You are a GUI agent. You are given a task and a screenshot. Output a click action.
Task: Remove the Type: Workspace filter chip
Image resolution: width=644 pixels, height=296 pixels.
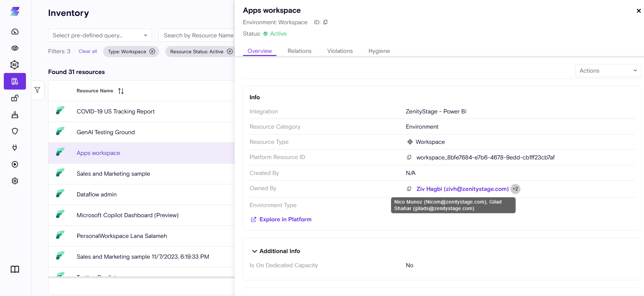(x=152, y=52)
